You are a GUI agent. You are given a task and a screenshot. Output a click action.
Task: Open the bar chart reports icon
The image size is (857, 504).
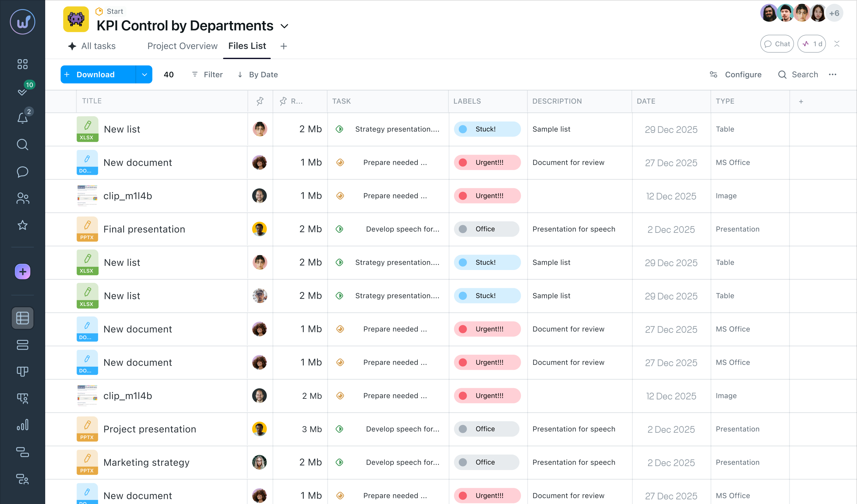coord(22,425)
